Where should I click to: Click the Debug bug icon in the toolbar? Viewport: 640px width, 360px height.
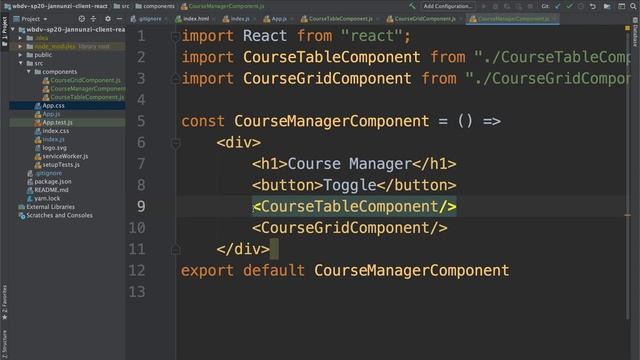click(x=495, y=6)
